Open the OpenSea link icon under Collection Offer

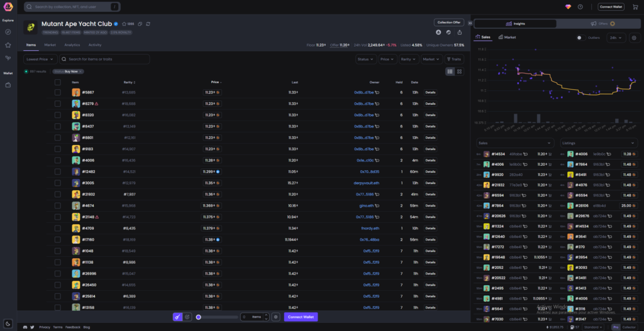[x=438, y=32]
